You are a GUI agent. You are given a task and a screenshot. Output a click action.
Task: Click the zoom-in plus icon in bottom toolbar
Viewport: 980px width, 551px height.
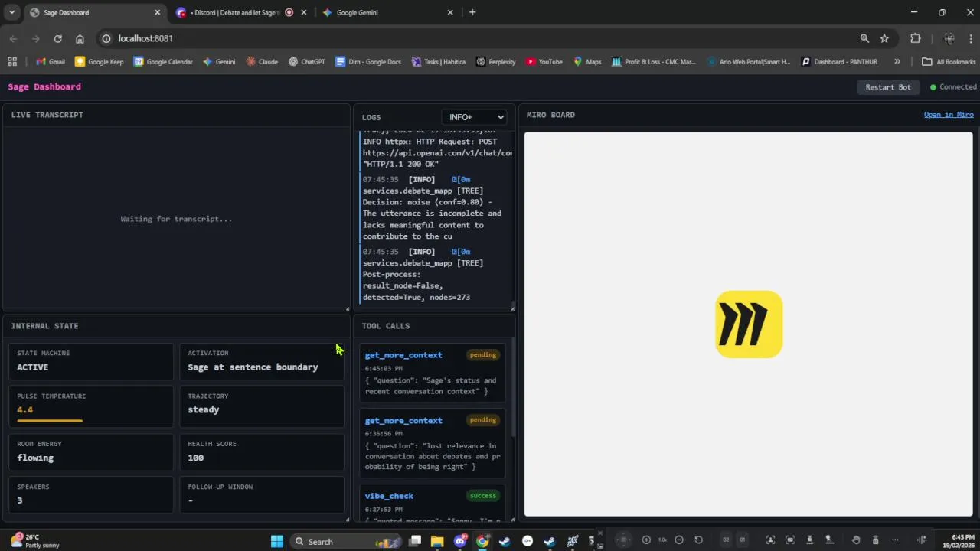646,540
